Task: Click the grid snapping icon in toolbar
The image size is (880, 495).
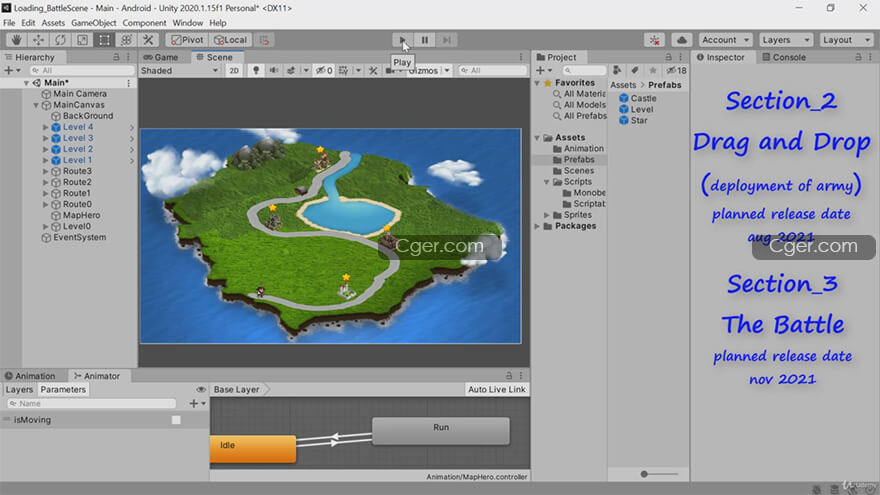Action: (x=264, y=40)
